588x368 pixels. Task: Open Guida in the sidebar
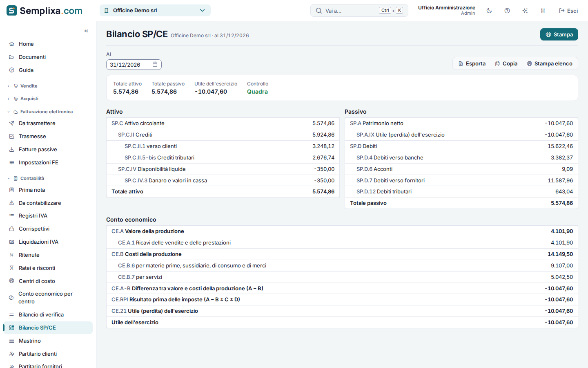[x=48, y=70]
